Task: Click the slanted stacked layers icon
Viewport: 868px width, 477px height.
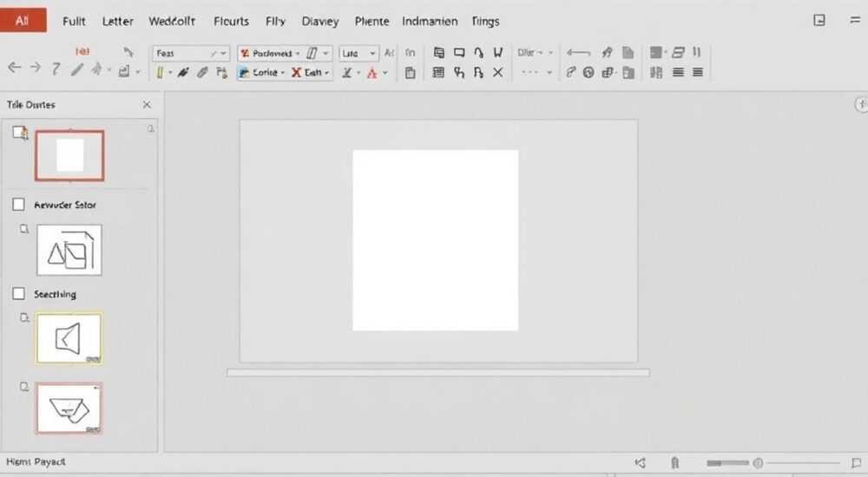Action: (678, 53)
